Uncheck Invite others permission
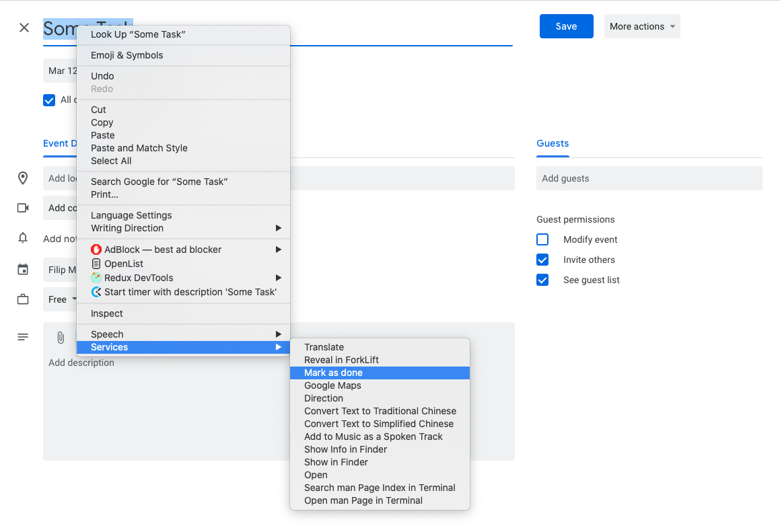 coord(542,260)
